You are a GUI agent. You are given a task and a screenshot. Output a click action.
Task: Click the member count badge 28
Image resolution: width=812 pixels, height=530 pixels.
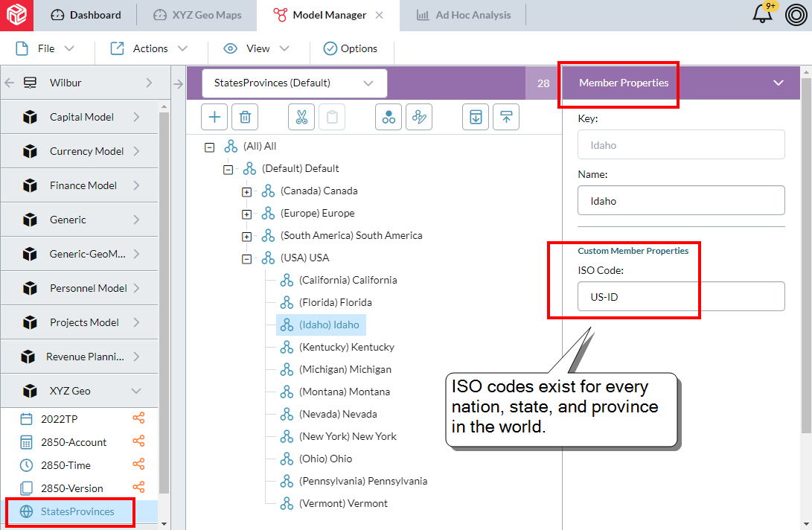(543, 83)
